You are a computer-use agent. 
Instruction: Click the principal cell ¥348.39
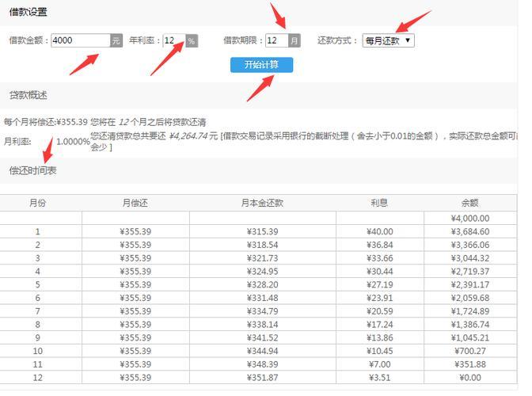click(x=263, y=364)
